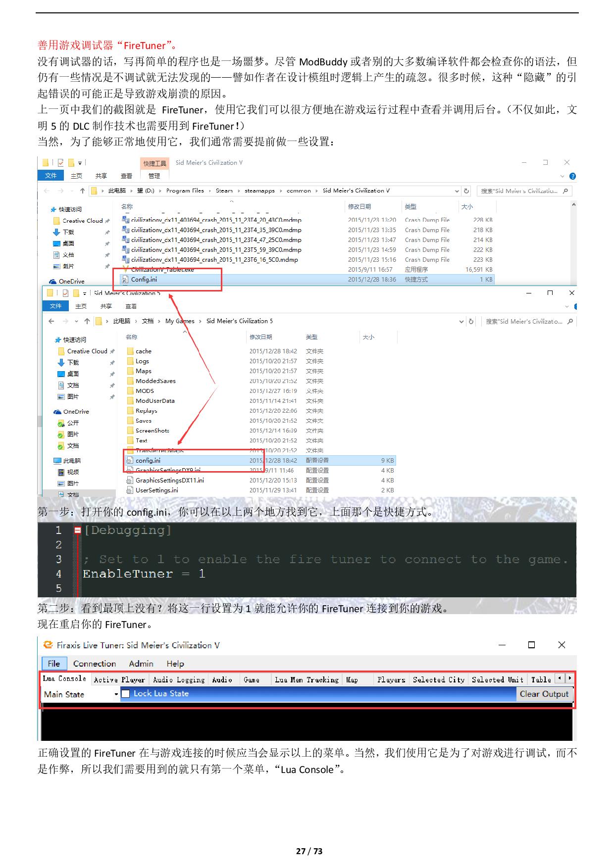Select config.ini in the My Games folder window
This screenshot has height=868, width=614.
(260, 460)
